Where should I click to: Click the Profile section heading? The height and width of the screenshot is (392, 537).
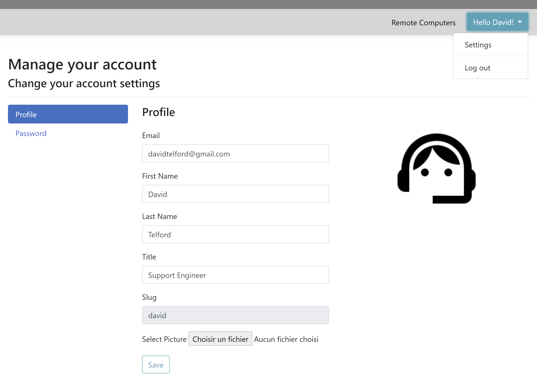[158, 112]
